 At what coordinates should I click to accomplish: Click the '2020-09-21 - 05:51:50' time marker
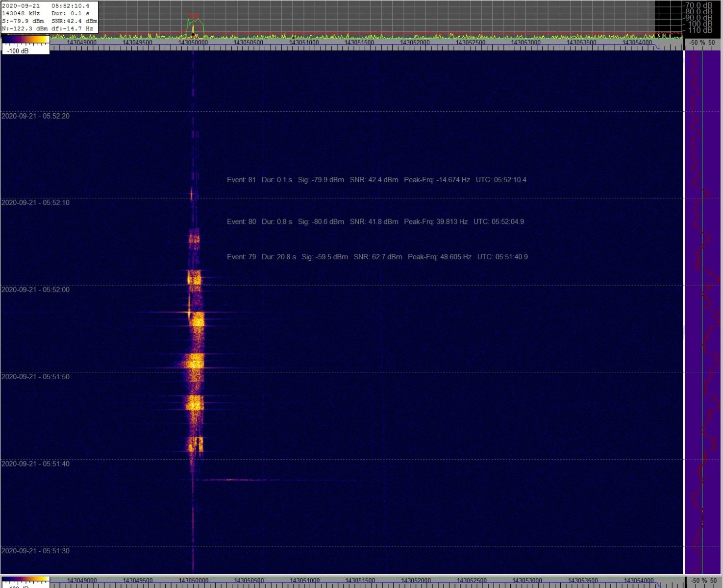coord(35,377)
